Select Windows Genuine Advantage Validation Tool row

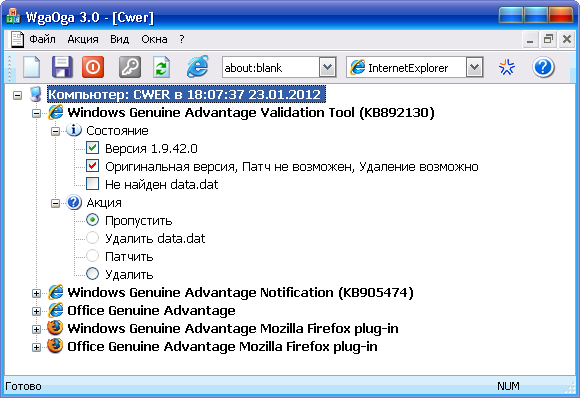[251, 112]
